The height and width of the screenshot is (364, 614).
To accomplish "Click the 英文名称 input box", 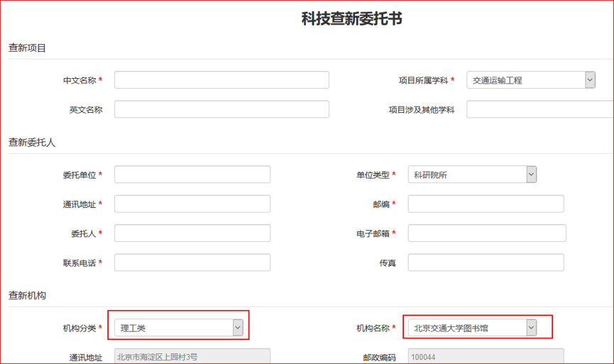I will tap(221, 109).
